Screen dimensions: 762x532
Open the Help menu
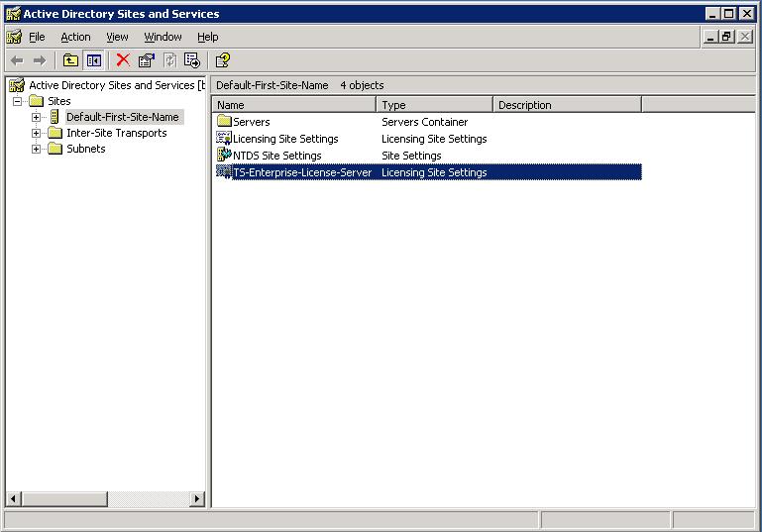tap(207, 37)
